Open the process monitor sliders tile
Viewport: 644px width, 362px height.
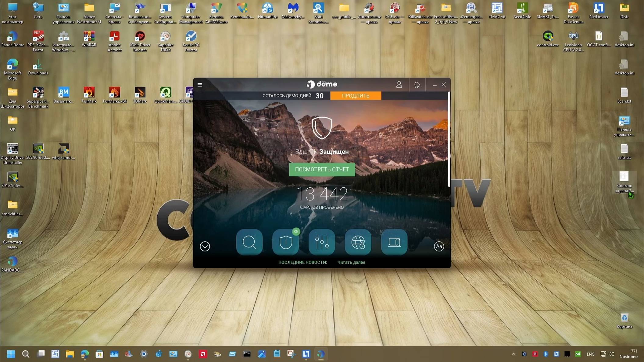(x=322, y=242)
